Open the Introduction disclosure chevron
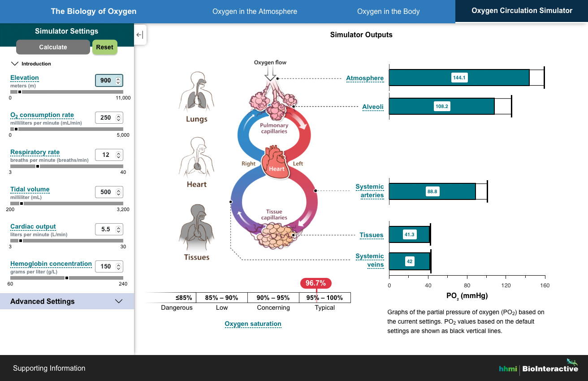Image resolution: width=588 pixels, height=381 pixels. click(x=15, y=63)
